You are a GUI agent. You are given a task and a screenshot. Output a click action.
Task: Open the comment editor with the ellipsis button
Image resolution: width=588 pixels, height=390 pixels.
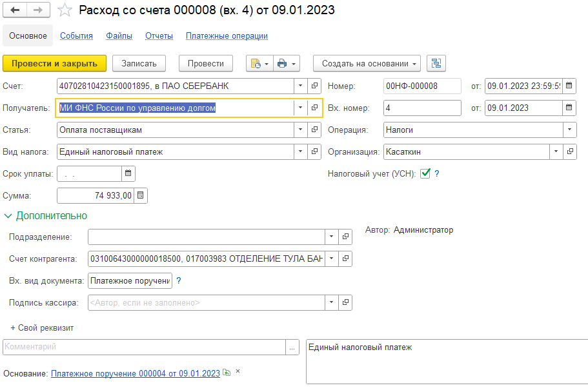point(292,347)
